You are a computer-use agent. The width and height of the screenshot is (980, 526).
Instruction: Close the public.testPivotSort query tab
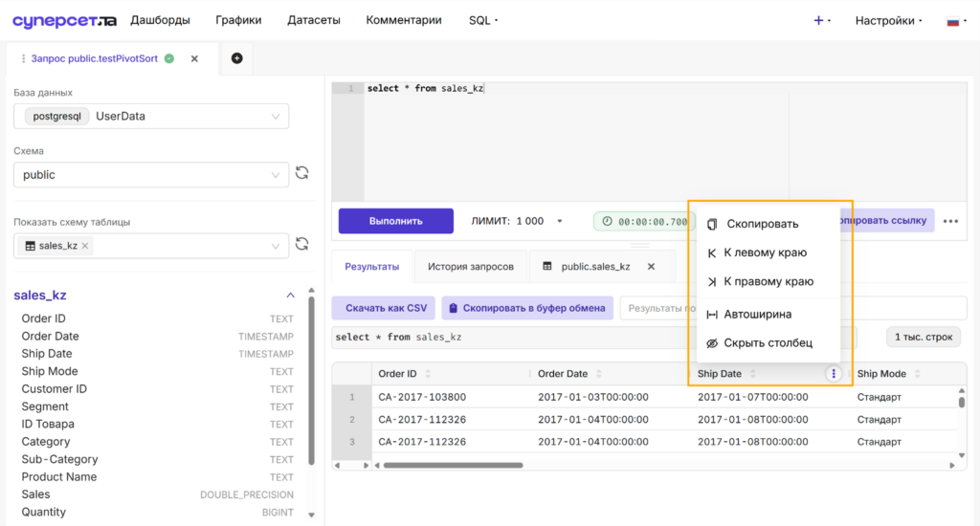click(x=194, y=58)
